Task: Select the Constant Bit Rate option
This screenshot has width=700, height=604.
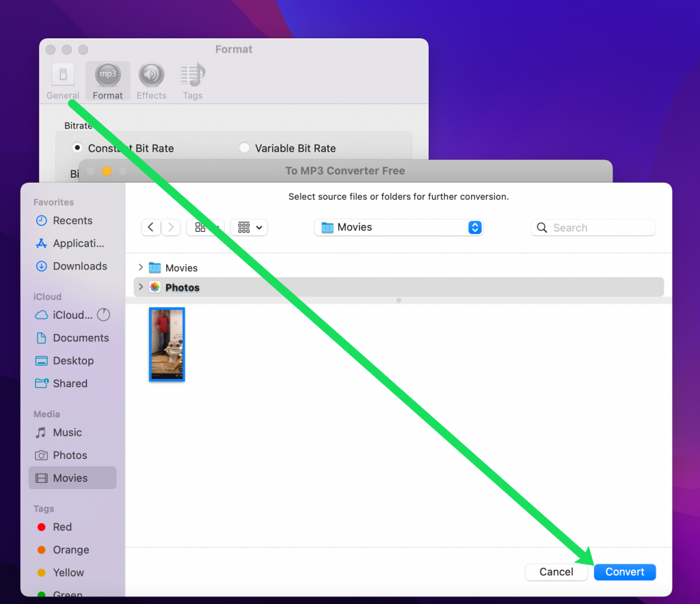Action: tap(77, 148)
